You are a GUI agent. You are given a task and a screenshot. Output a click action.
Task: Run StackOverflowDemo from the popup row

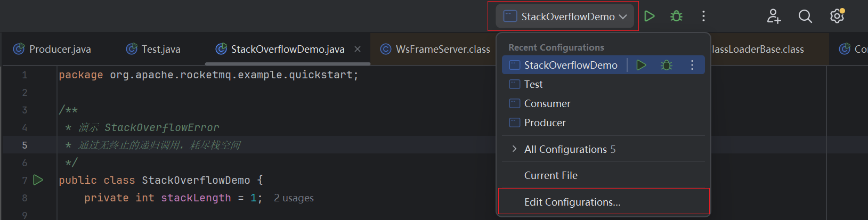(x=641, y=65)
